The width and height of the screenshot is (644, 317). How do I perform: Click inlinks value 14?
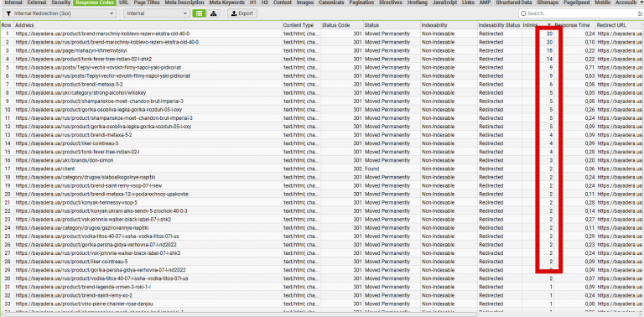549,60
